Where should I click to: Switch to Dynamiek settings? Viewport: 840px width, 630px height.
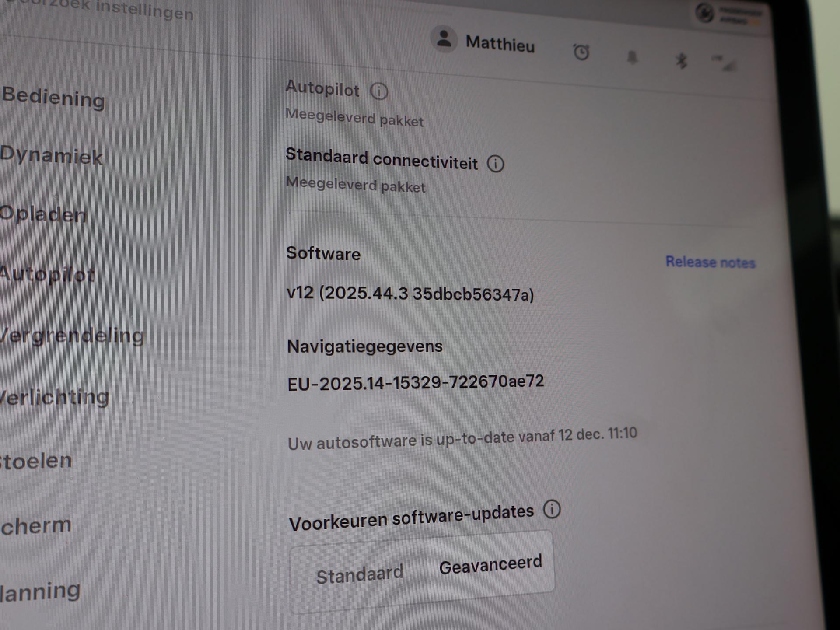51,155
